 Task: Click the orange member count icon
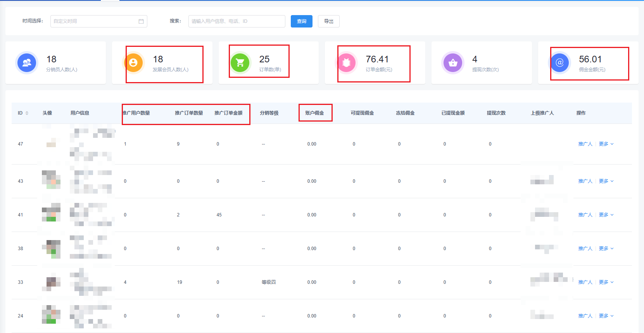coord(133,63)
